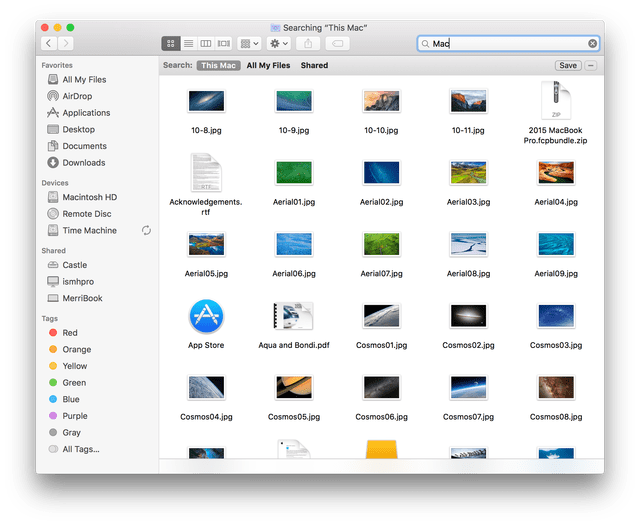
Task: Open the Action gear dropdown menu
Action: point(278,44)
